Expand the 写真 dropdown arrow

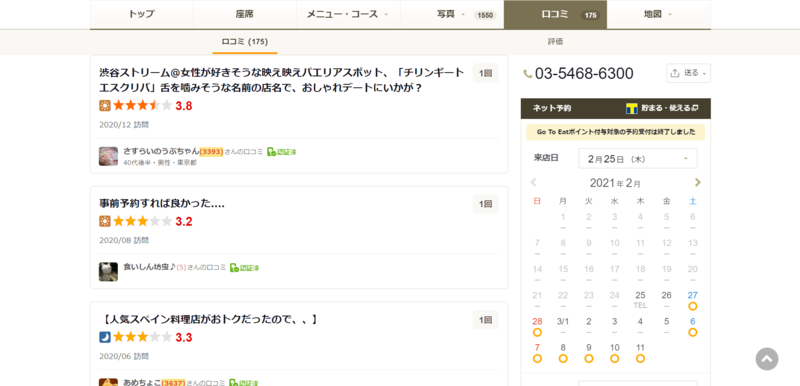tap(463, 15)
